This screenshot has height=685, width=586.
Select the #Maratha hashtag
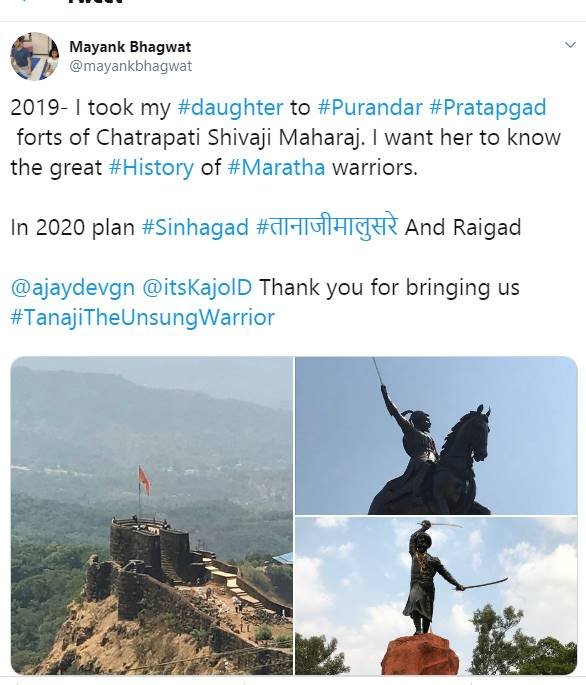[x=276, y=167]
